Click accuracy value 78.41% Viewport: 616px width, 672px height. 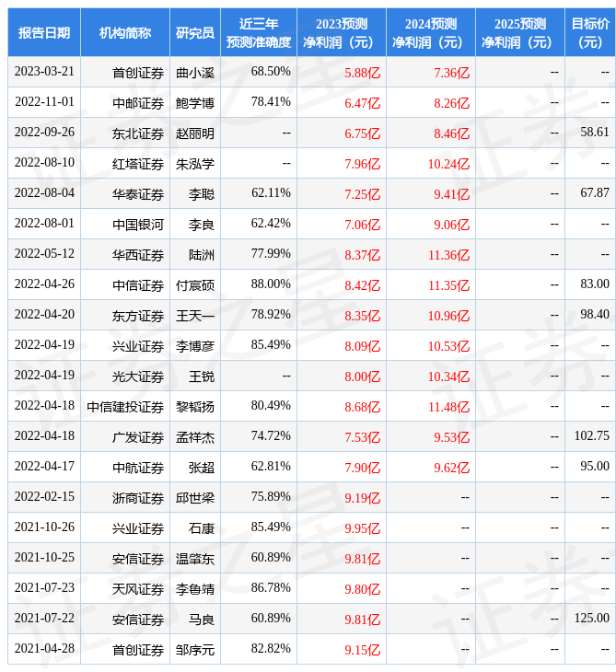click(x=271, y=102)
